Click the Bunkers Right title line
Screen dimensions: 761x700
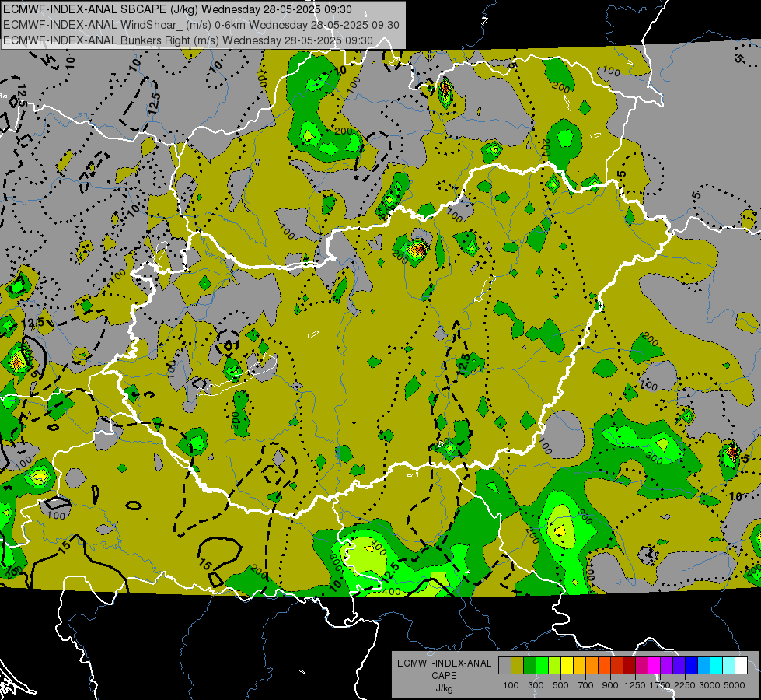pyautogui.click(x=188, y=40)
